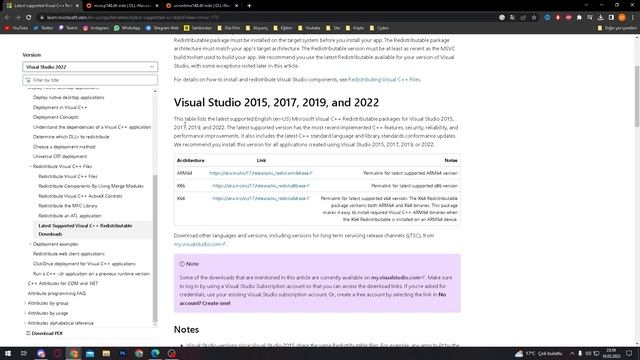This screenshot has height=360, width=640.
Task: Open the Chrome extensions puzzle icon
Action: click(x=579, y=17)
